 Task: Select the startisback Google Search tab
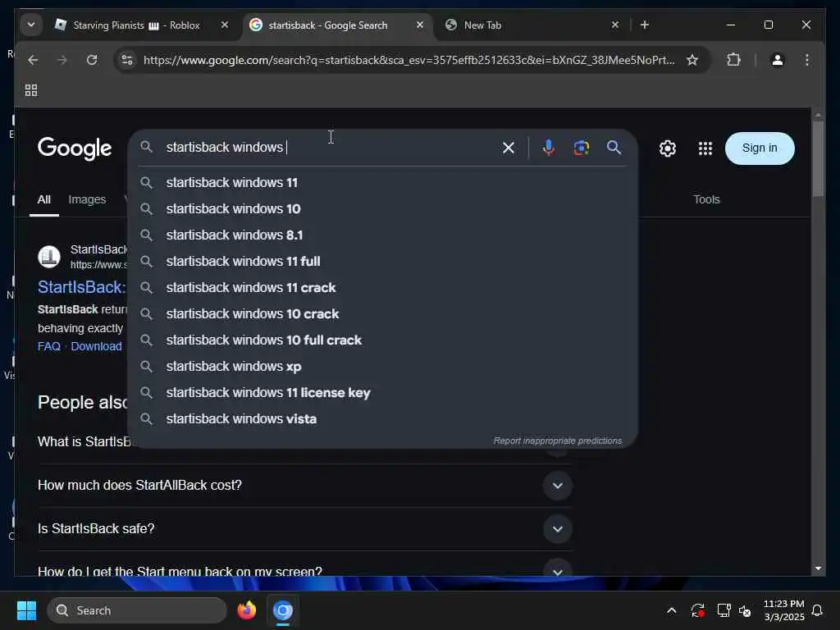tap(336, 25)
